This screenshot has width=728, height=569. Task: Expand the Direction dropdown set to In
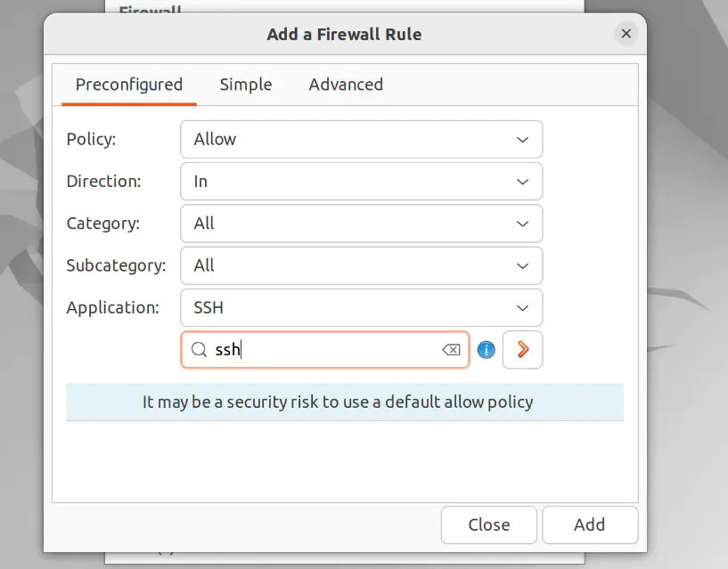[361, 181]
